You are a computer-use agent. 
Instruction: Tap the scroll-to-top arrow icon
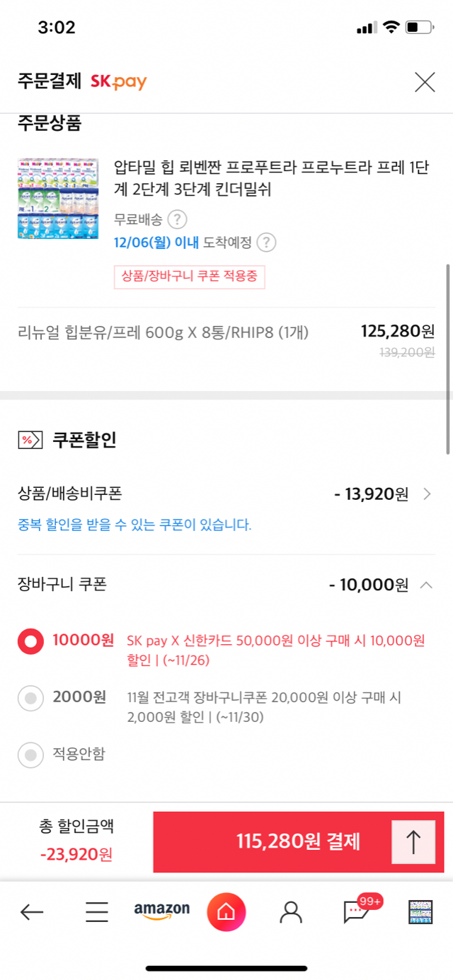[x=413, y=842]
